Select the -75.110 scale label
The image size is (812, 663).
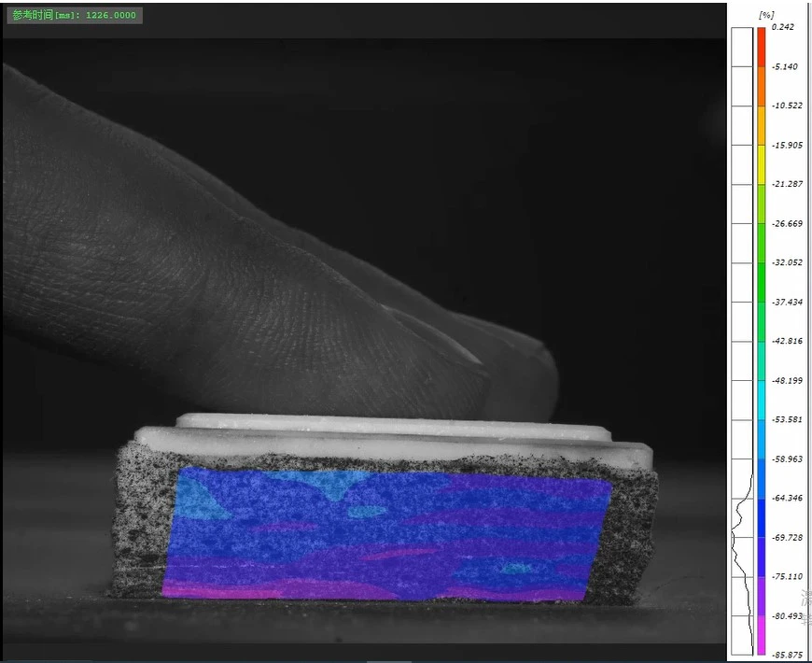[x=787, y=576]
